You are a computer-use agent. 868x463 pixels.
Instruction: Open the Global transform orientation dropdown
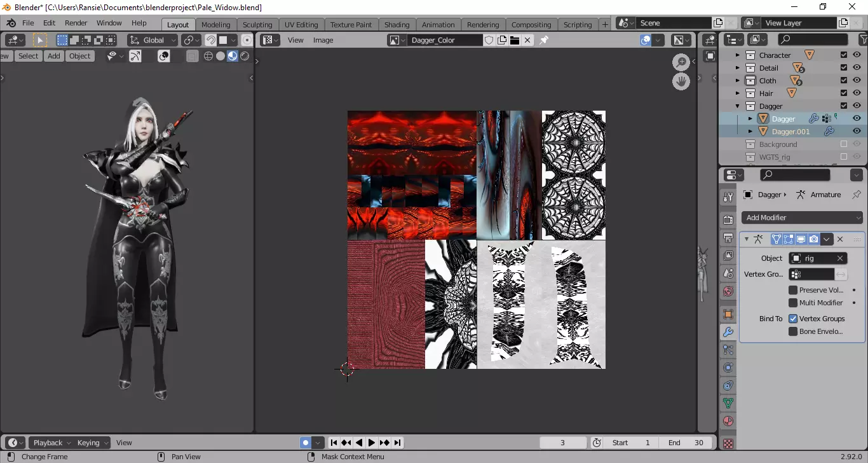click(x=153, y=40)
